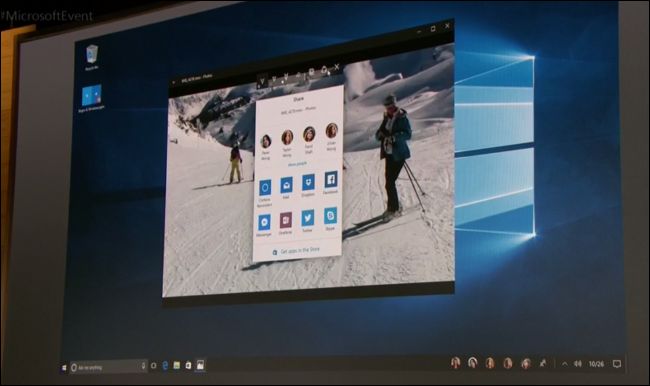Share via the Facebook app icon
The image size is (650, 386).
tap(330, 180)
